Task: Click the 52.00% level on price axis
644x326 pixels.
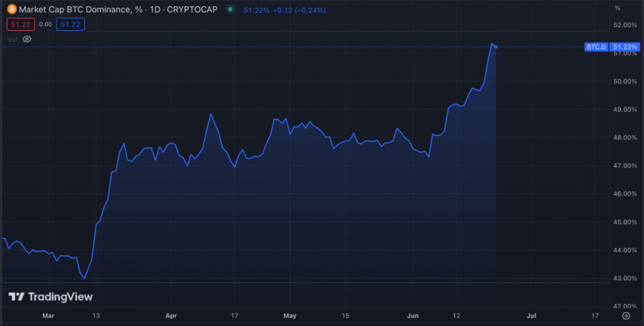Action: coord(625,25)
